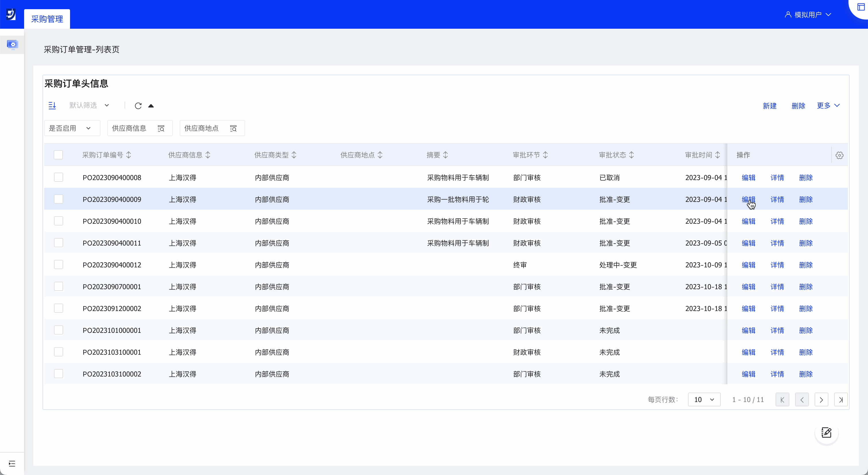Click the layout window icon in the top-right corner
Screen dimensions: 868x475
pyautogui.click(x=861, y=7)
